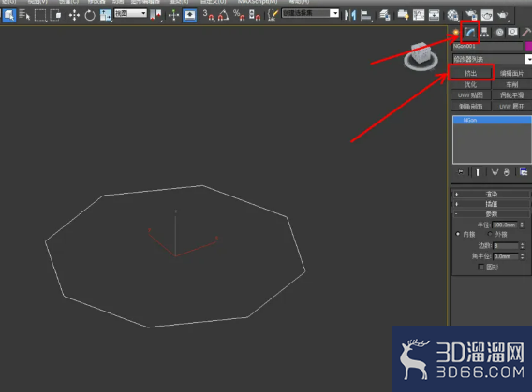This screenshot has height=392, width=532.
Task: Click the Align tool icon
Action: [x=365, y=15]
